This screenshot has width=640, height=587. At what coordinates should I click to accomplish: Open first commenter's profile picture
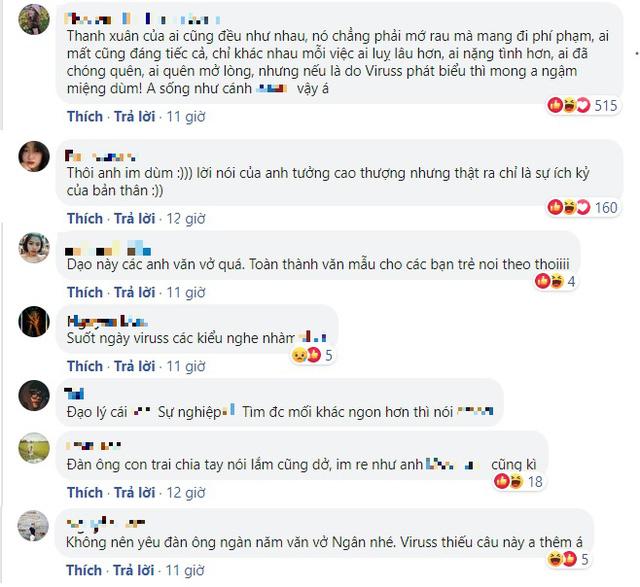(x=34, y=19)
